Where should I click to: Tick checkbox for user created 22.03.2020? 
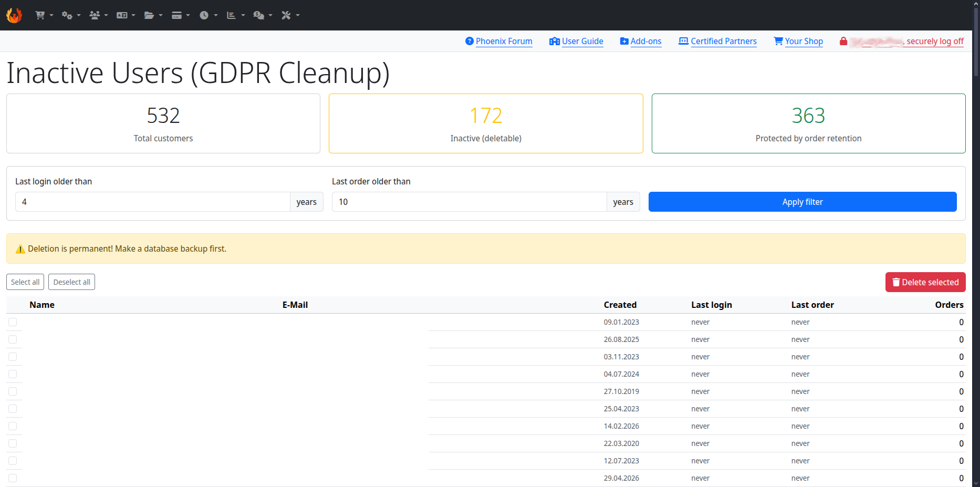point(13,443)
